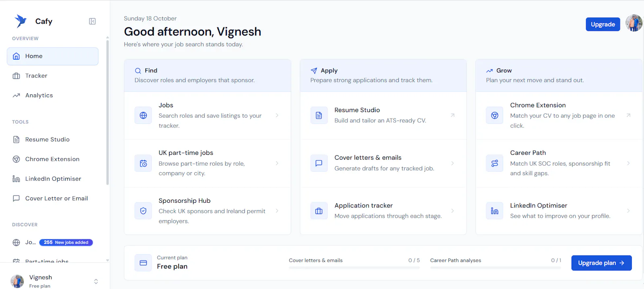Open LinkedIn Optimiser sidebar item

[x=53, y=179]
